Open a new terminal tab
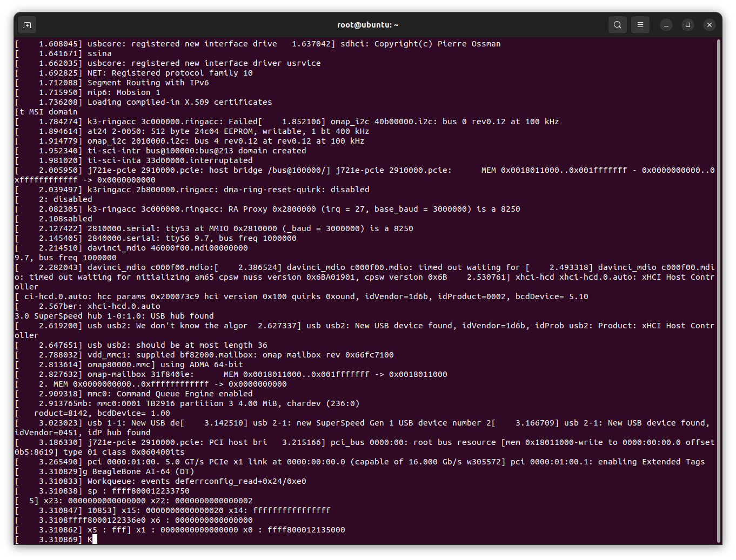Image resolution: width=736 pixels, height=560 pixels. [28, 25]
